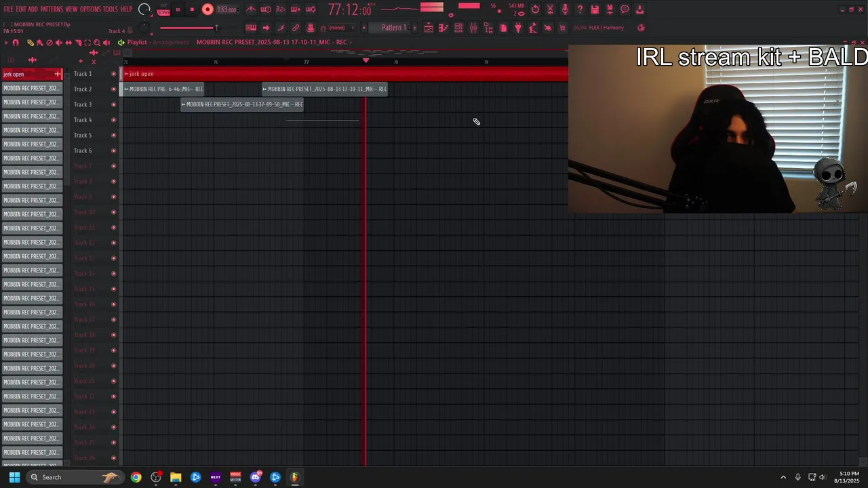
Task: Mute Track 2 with its green dot
Action: [113, 89]
